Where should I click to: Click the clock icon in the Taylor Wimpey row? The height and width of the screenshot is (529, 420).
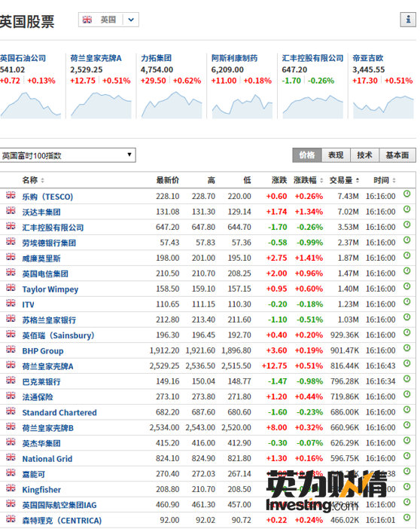coord(407,286)
